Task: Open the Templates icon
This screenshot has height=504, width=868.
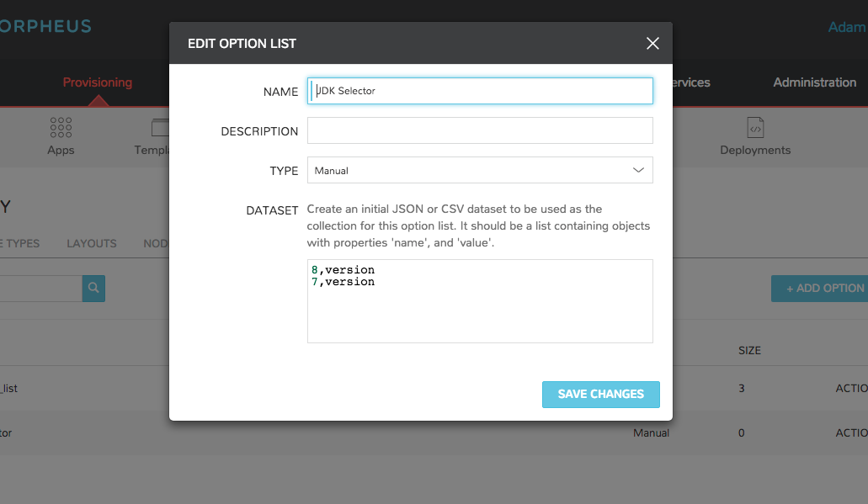Action: 160,127
